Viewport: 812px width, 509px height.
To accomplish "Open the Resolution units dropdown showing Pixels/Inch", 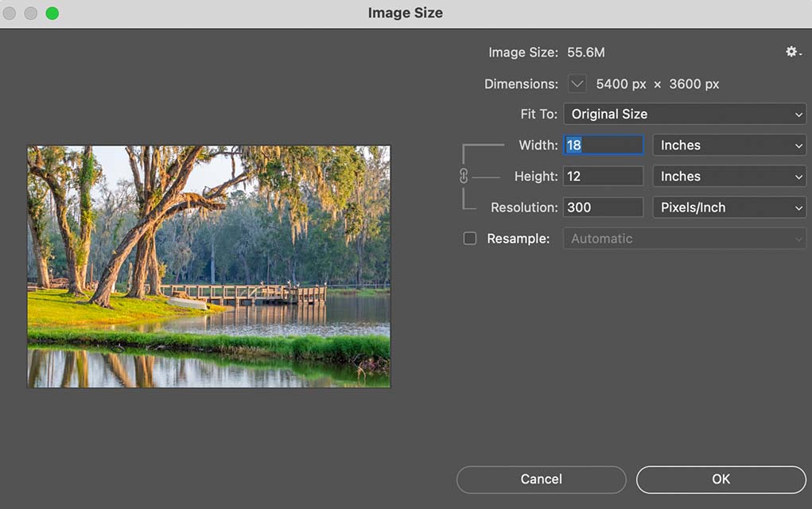I will pyautogui.click(x=728, y=208).
